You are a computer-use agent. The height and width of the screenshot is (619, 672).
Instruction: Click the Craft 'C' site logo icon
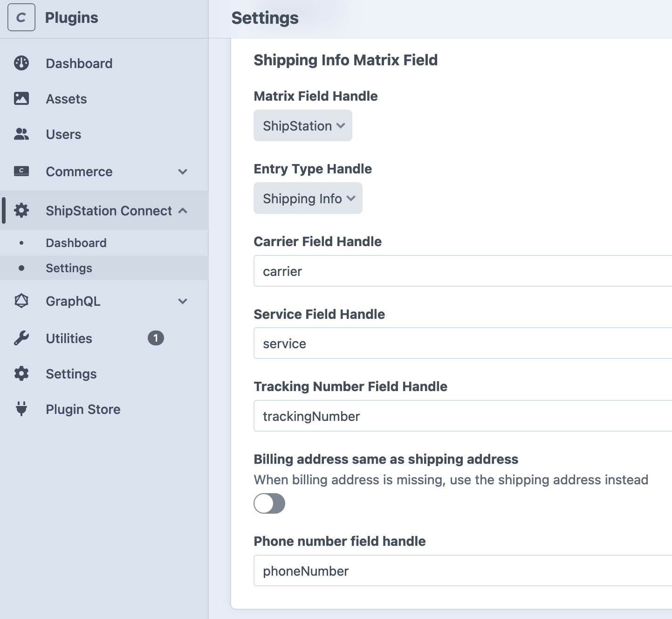point(21,17)
